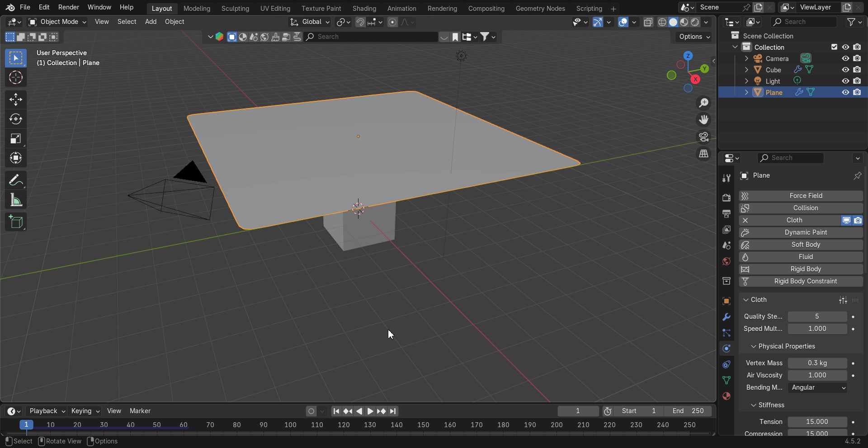Screen dimensions: 868x448
Task: Enable Soft Body physics
Action: tap(801, 245)
